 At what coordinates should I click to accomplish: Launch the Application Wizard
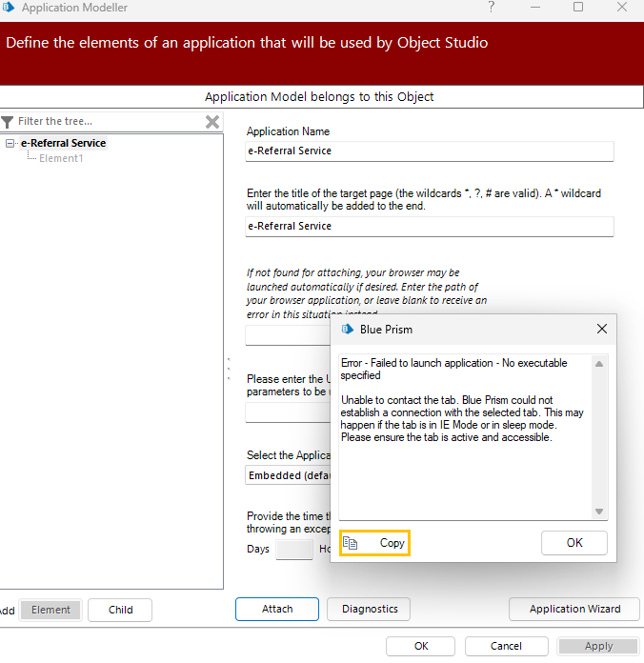[574, 609]
